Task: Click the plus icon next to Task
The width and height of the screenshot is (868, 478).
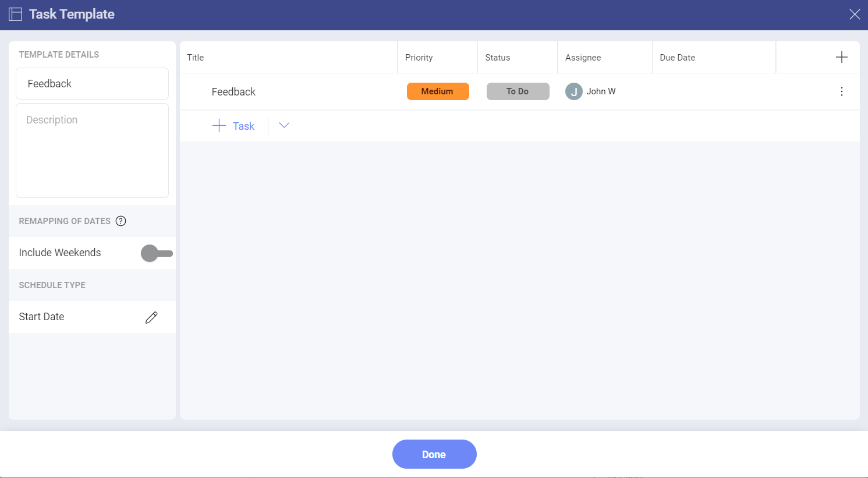Action: click(x=219, y=126)
